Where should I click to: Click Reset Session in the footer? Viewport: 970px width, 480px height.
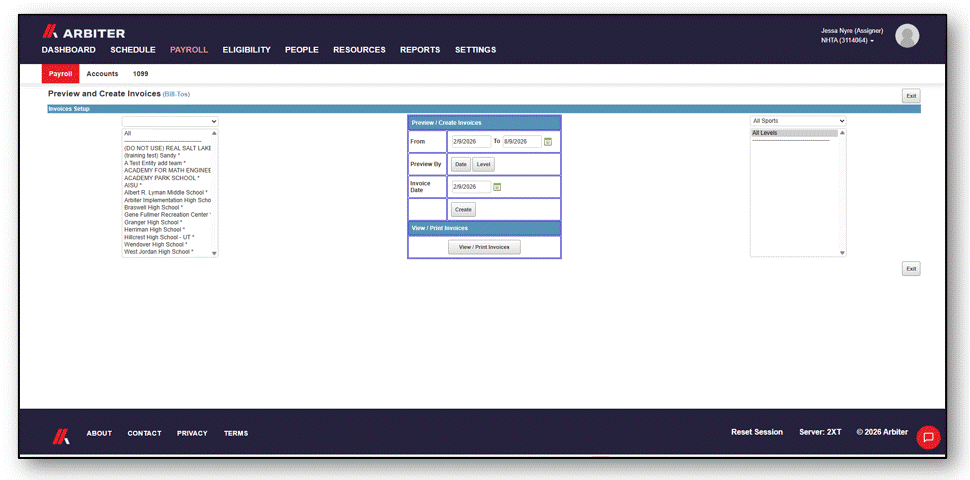click(x=757, y=432)
